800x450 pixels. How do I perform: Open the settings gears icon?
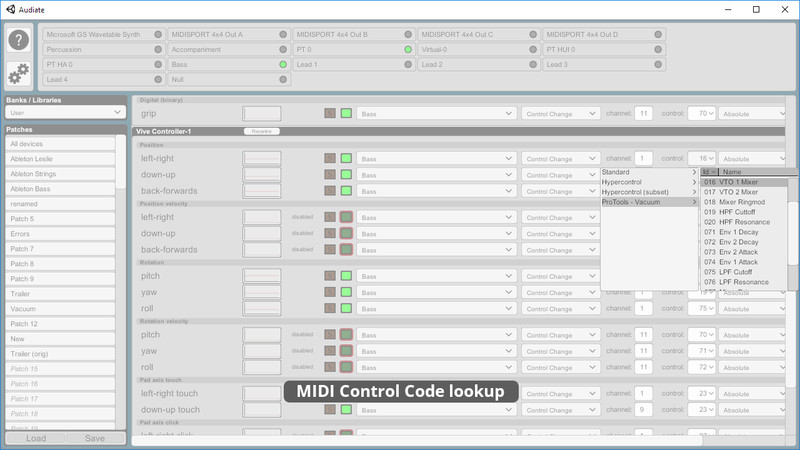coord(19,73)
